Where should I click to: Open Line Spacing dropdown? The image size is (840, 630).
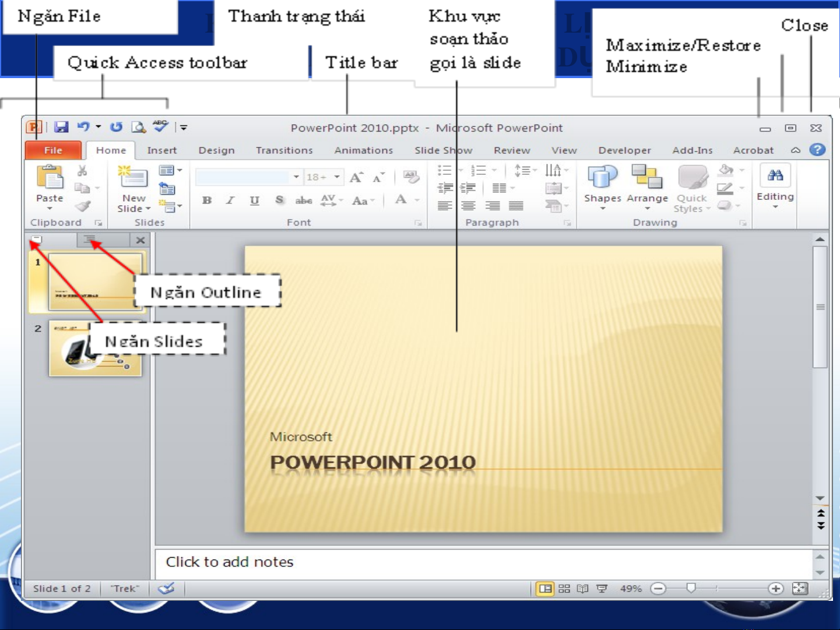(525, 170)
